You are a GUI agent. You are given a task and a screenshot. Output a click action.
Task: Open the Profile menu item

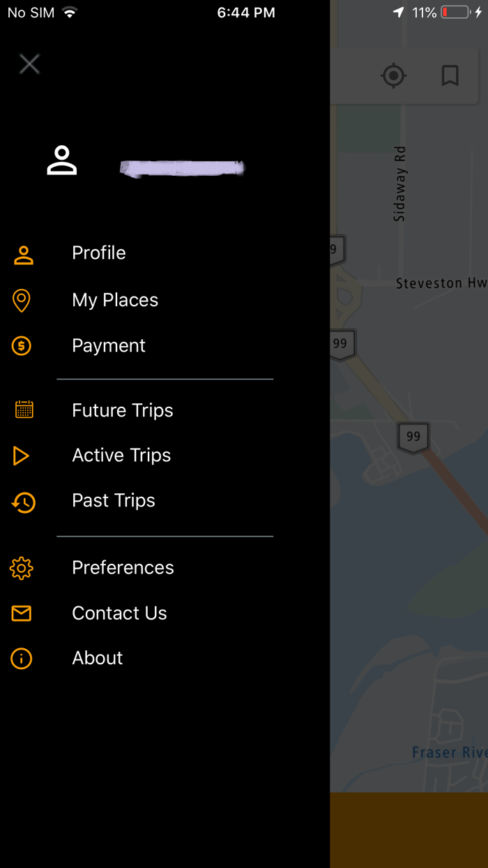pyautogui.click(x=98, y=253)
